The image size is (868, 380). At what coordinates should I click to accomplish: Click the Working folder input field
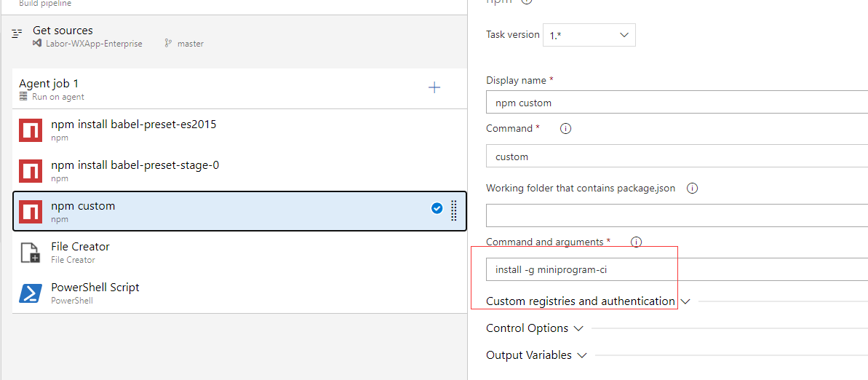point(677,215)
